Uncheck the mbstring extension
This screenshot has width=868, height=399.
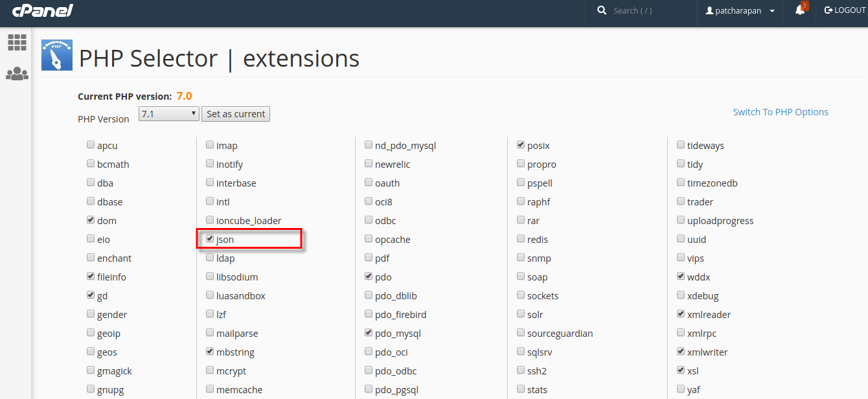210,352
